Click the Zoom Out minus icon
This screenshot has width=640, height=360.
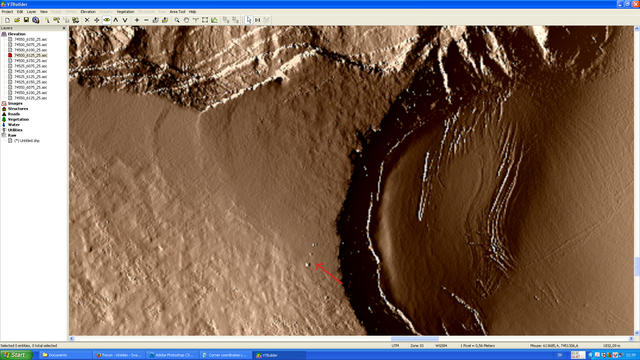click(x=146, y=20)
